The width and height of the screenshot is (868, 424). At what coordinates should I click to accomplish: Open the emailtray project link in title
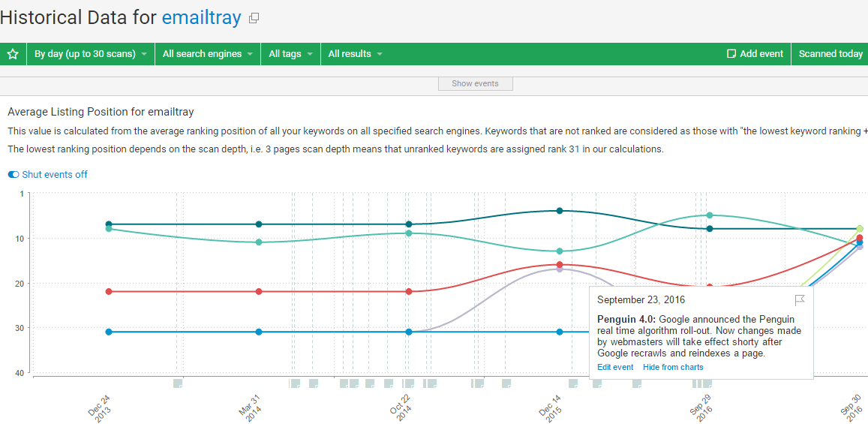pos(201,18)
